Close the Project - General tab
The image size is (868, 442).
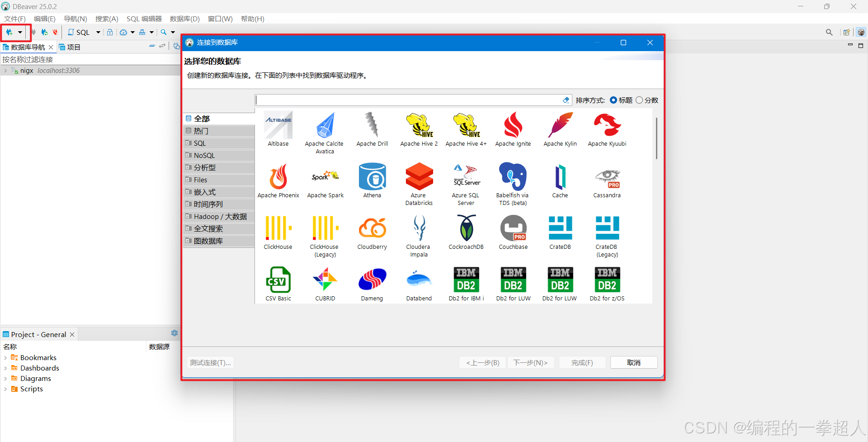coord(72,334)
